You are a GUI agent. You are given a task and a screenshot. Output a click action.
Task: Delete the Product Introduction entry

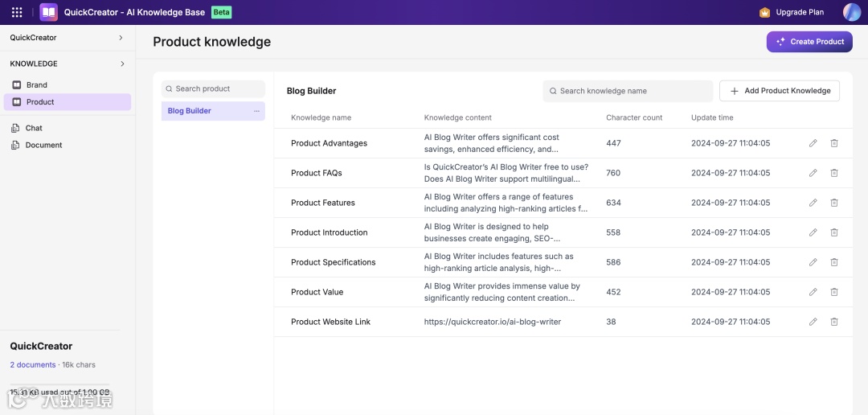tap(834, 232)
